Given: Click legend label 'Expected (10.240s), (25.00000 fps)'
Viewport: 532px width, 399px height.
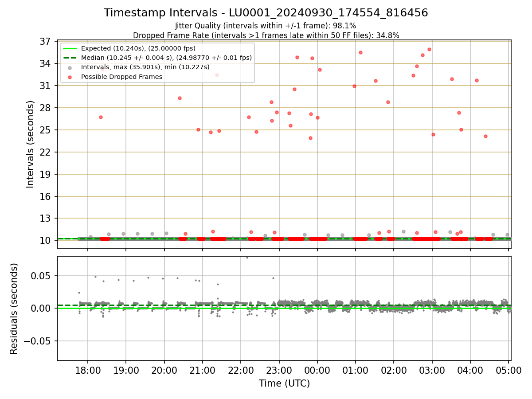Looking at the screenshot, I should (138, 48).
